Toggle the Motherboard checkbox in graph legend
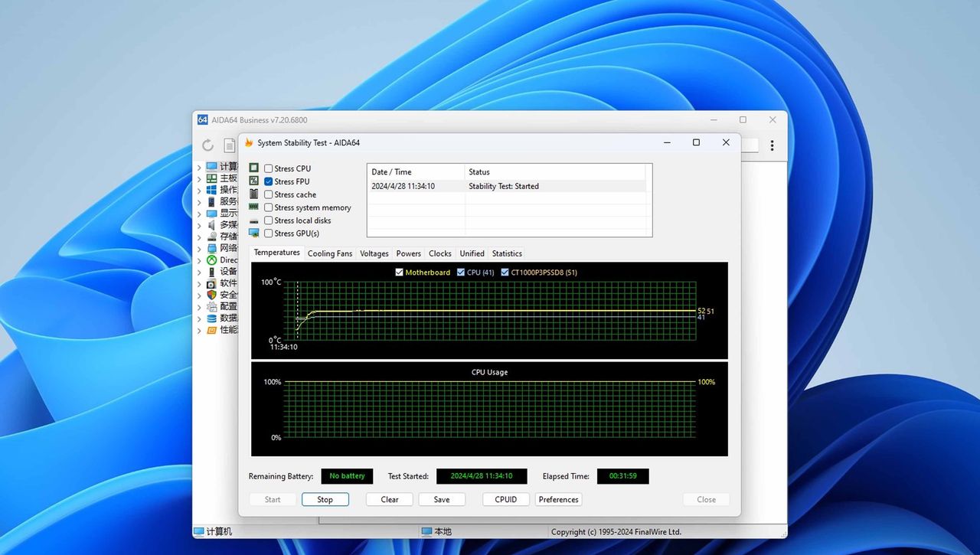The height and width of the screenshot is (555, 980). coord(400,273)
